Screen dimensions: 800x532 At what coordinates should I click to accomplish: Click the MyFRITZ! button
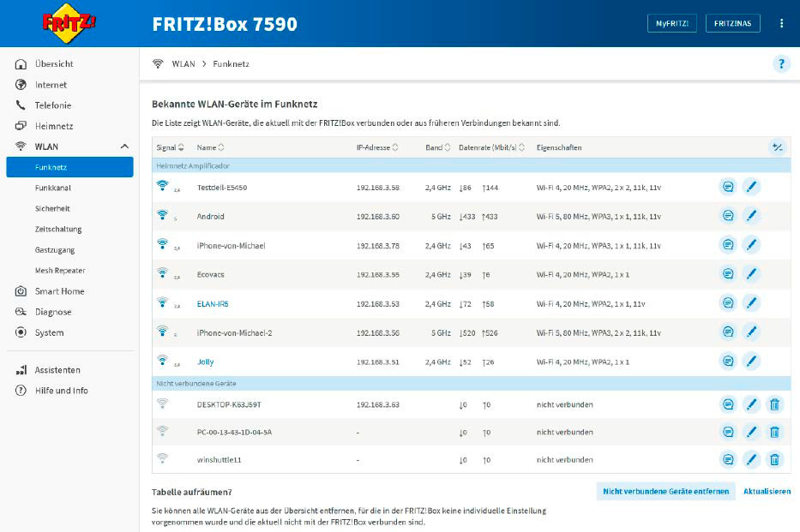(x=672, y=23)
